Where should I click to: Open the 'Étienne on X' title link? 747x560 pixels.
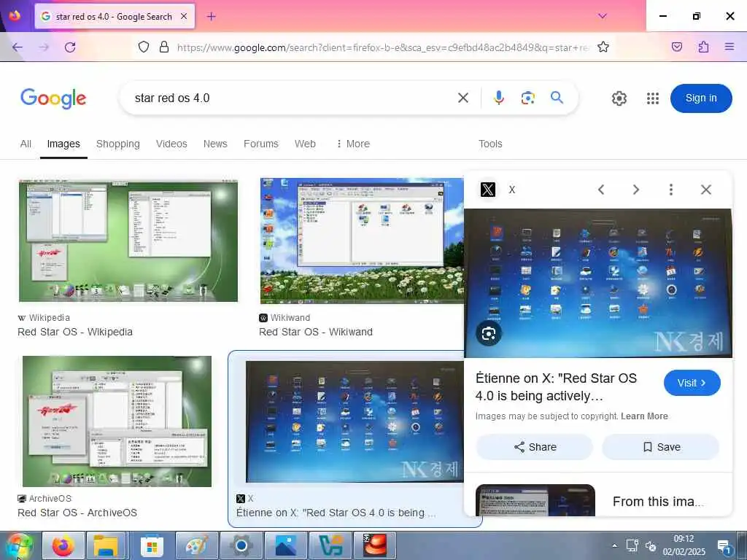[x=556, y=387]
